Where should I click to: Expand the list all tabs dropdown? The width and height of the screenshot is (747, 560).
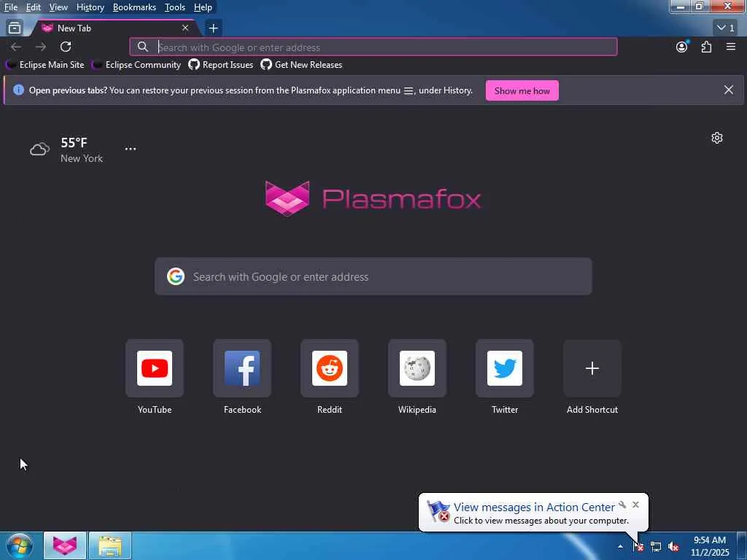(727, 28)
